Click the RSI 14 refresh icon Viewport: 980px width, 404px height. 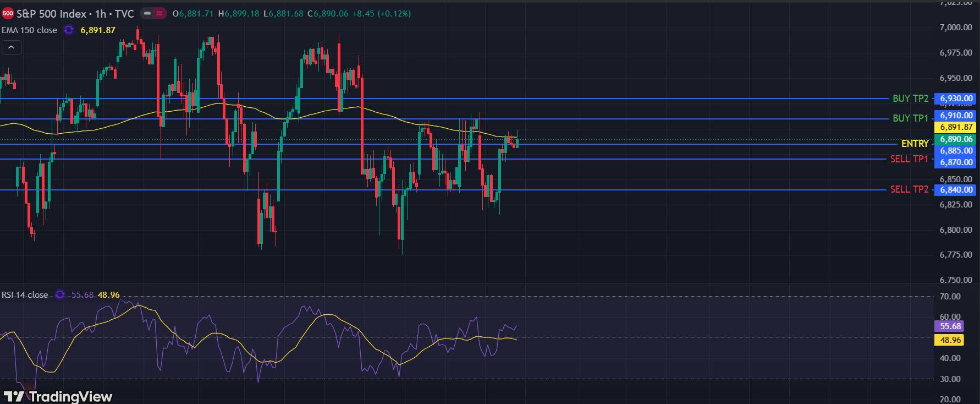click(60, 295)
